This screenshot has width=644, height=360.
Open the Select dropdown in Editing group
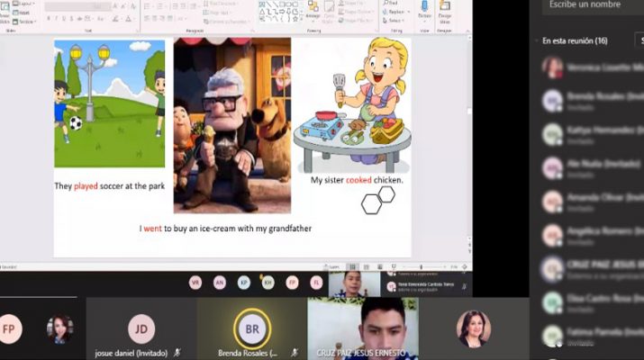click(x=394, y=20)
